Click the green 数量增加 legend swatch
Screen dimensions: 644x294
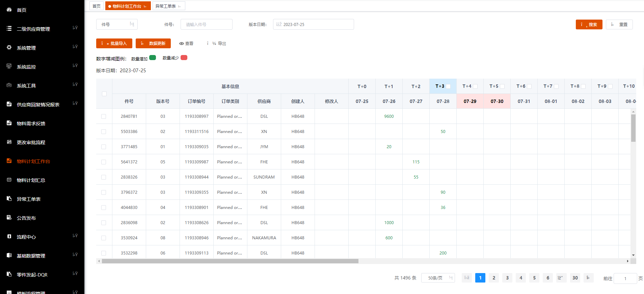point(153,57)
